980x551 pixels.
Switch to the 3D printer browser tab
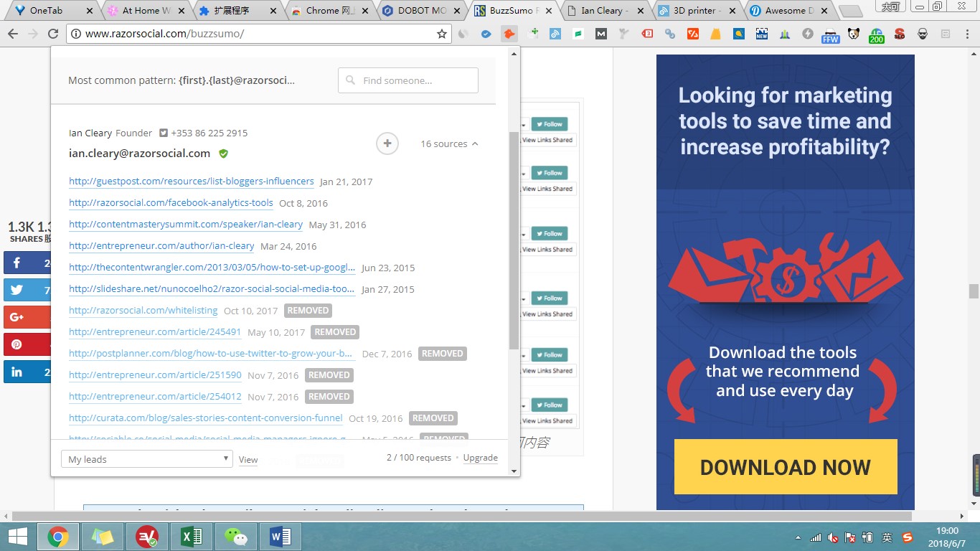pyautogui.click(x=696, y=11)
